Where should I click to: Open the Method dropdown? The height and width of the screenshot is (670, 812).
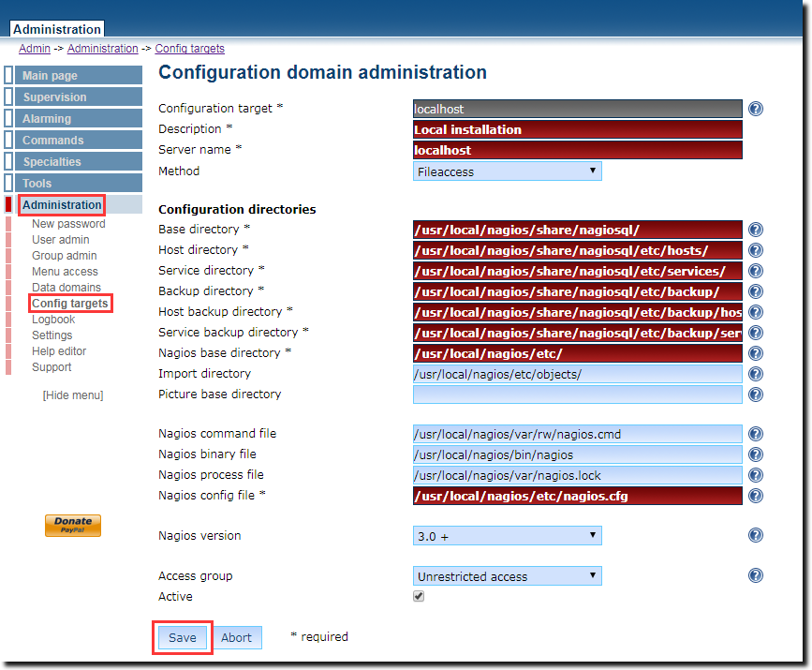tap(507, 171)
